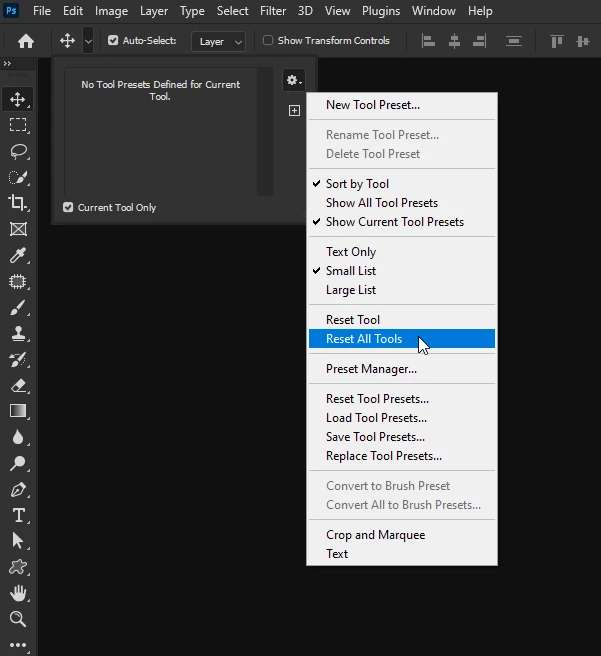Select the History Brush tool
Screen dimensions: 601x656
[18, 360]
